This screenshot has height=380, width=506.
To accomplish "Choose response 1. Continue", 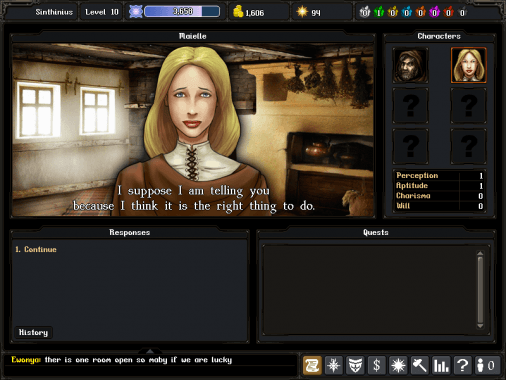I will (36, 249).
